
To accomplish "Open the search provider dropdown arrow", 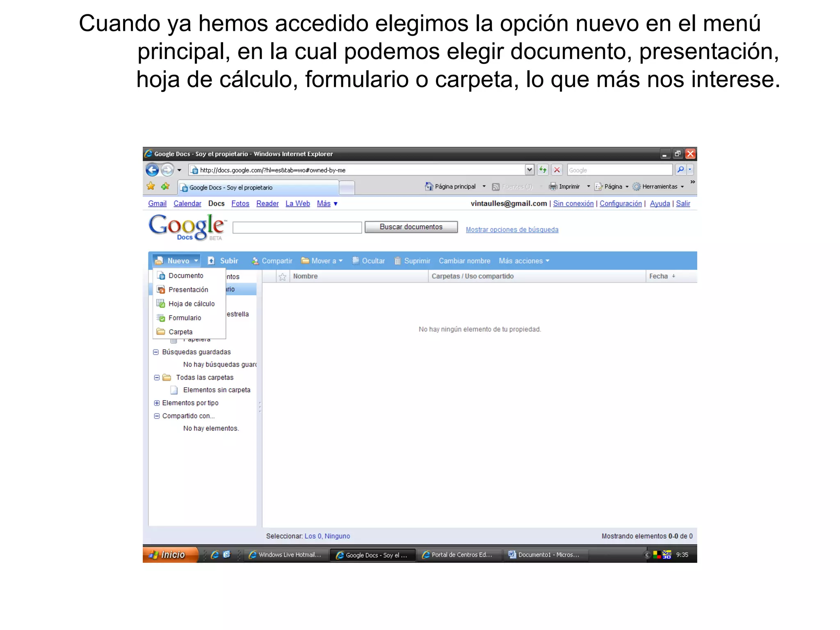I will [690, 169].
